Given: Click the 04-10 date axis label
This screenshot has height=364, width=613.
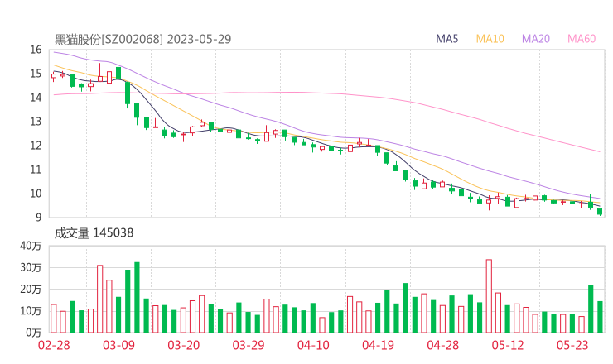Looking at the screenshot, I should [x=313, y=345].
